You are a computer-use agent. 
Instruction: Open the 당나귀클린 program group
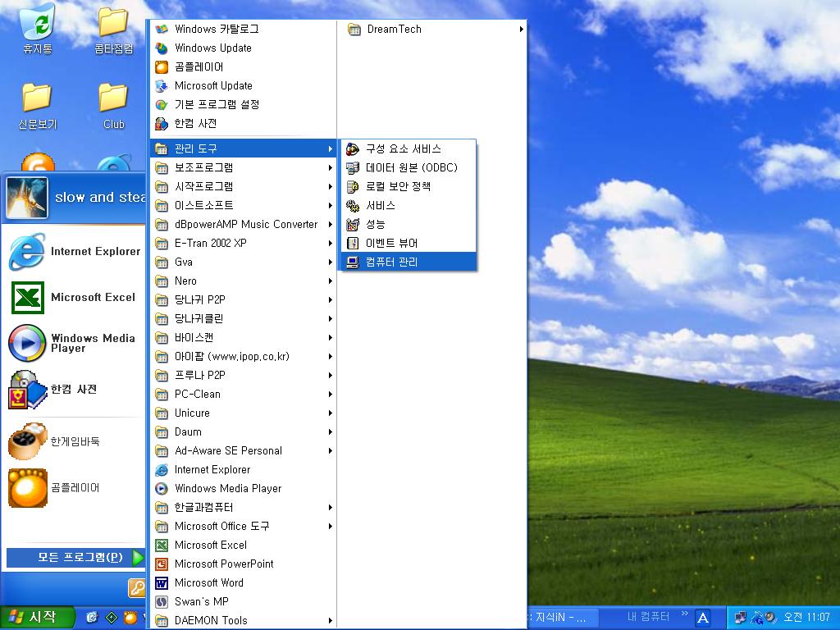pos(244,319)
